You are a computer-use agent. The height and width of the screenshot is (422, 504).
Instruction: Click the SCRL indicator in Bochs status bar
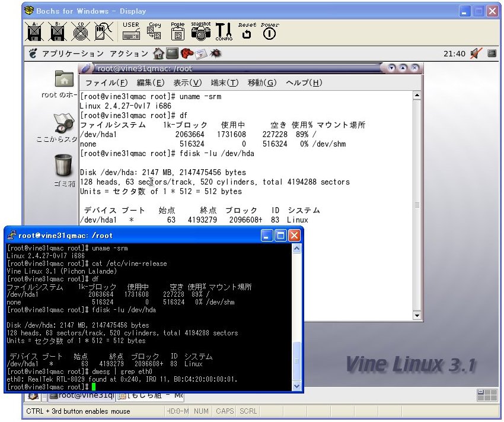pos(248,411)
